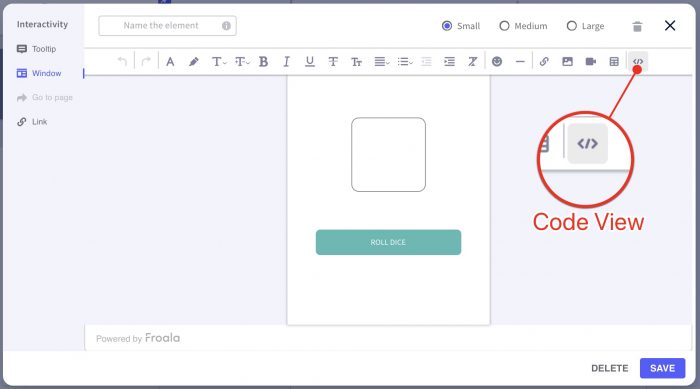Decrease paragraph indent
700x389 pixels.
[426, 62]
